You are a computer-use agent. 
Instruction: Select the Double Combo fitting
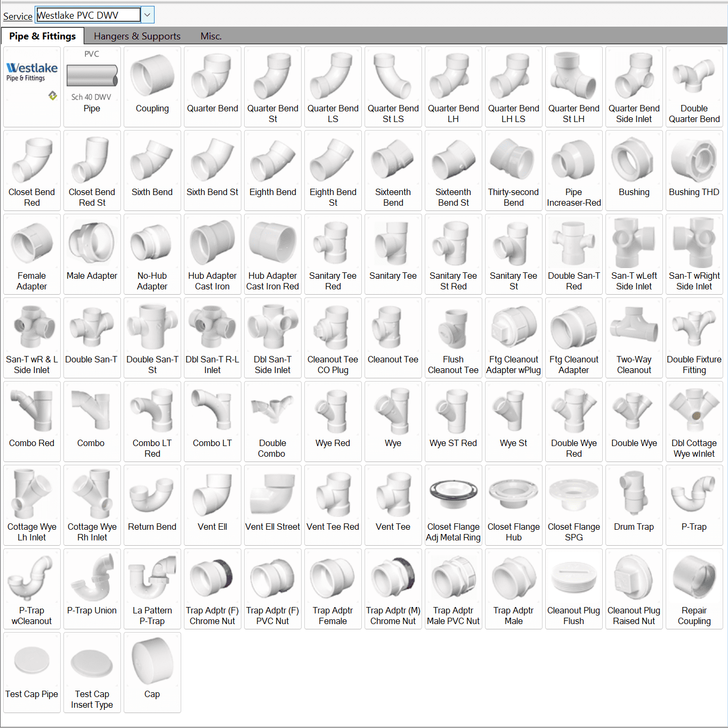point(272,421)
